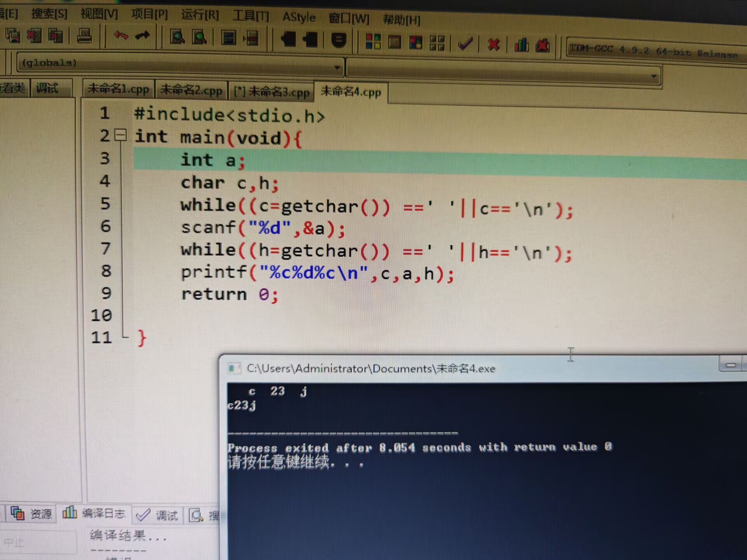Image resolution: width=747 pixels, height=560 pixels.
Task: Open the AStyle menu
Action: [x=299, y=17]
